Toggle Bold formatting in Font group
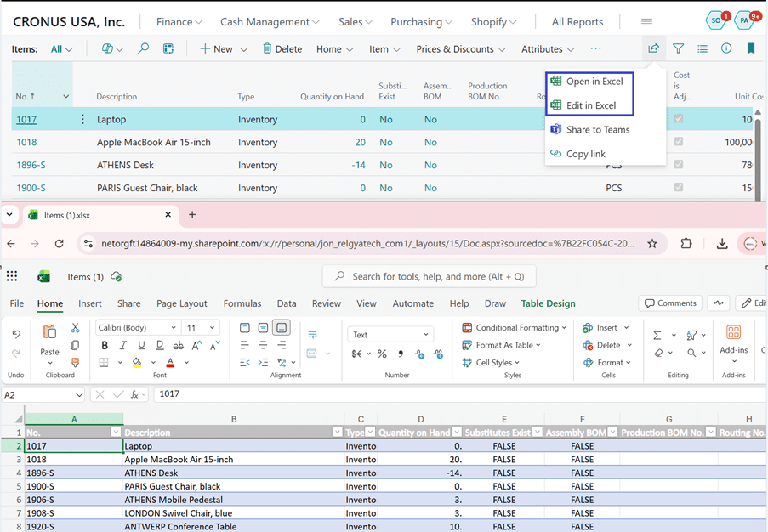 click(105, 345)
